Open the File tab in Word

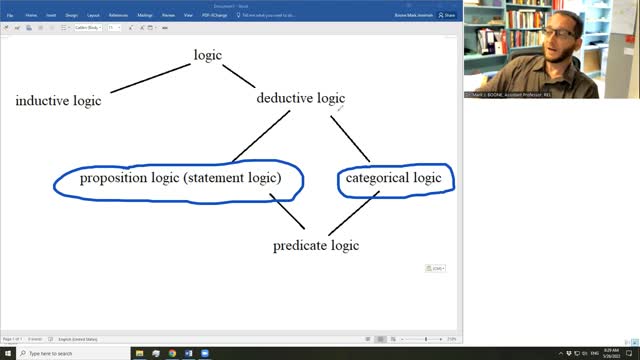point(10,16)
